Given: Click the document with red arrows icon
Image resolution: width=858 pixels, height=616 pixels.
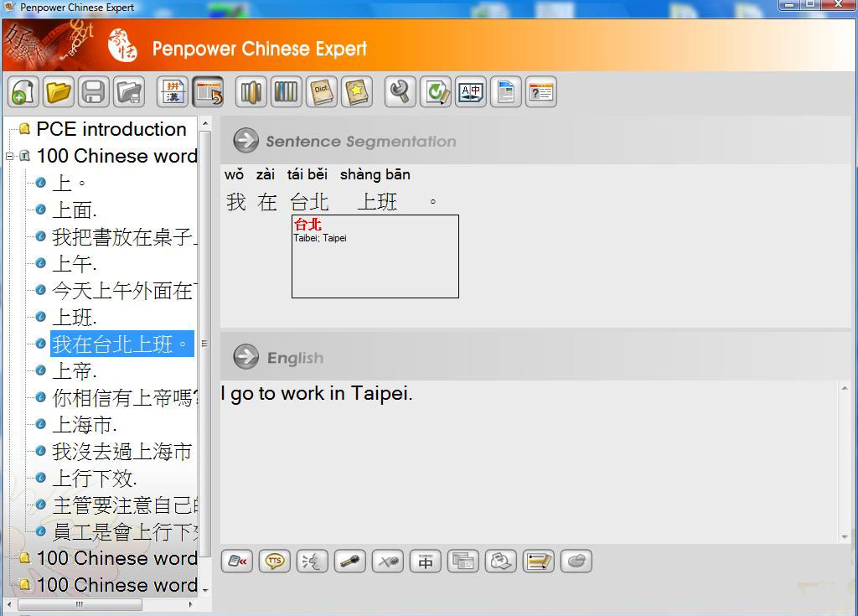Looking at the screenshot, I should pyautogui.click(x=237, y=562).
